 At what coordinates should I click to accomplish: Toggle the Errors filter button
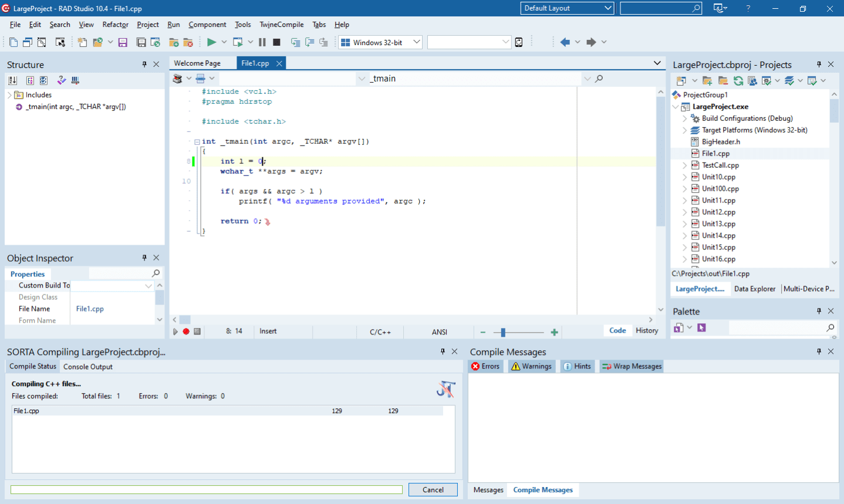click(x=485, y=366)
